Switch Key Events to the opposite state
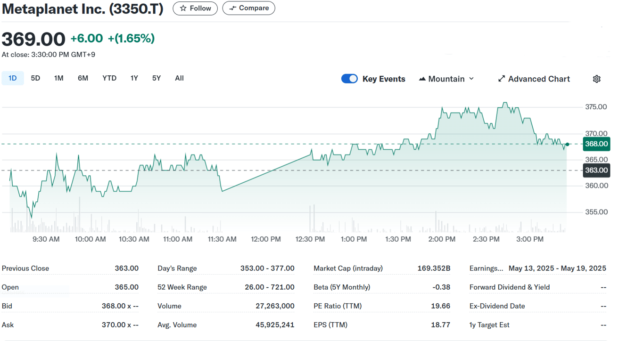The image size is (644, 341). click(349, 79)
